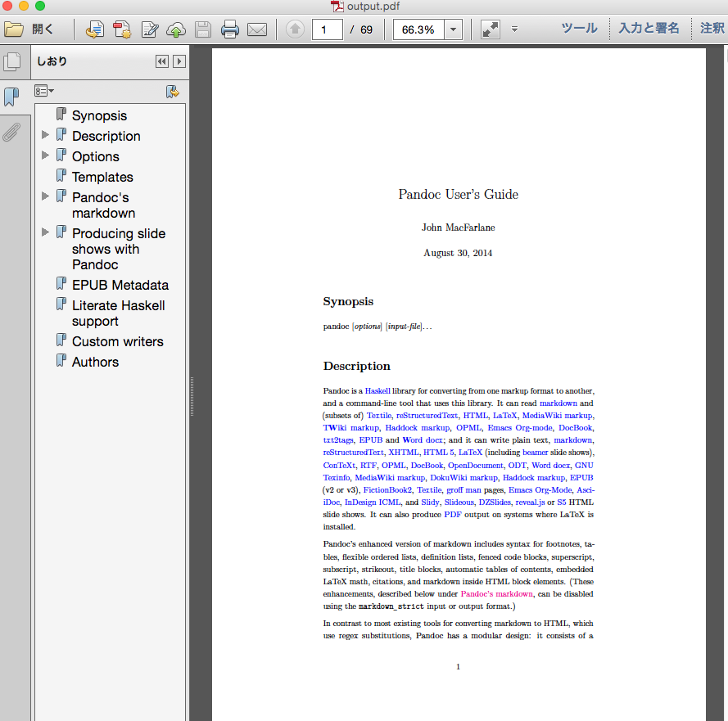Select the bookmarks panel icon
Viewport: 728px width, 721px height.
pos(11,97)
